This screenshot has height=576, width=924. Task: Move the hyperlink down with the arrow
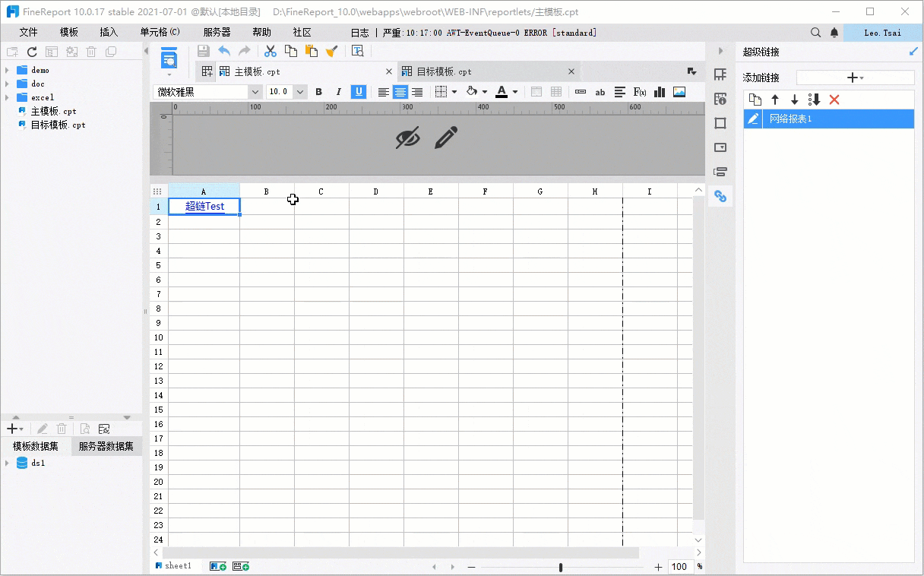tap(795, 100)
